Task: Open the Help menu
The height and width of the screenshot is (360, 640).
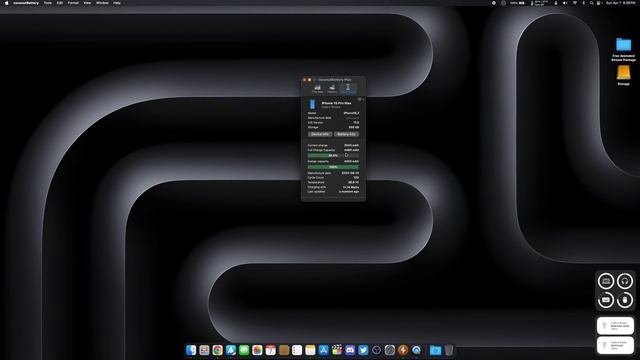Action: click(x=117, y=3)
